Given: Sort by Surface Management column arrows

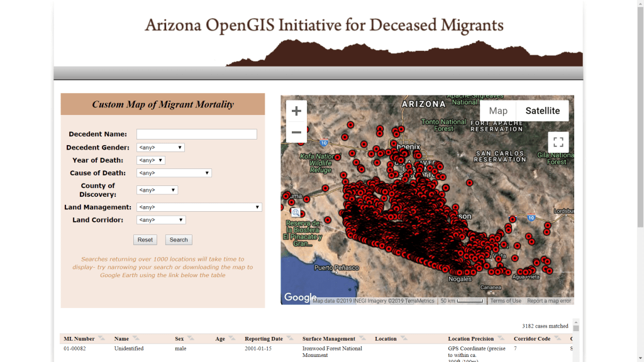Looking at the screenshot, I should coord(362,339).
